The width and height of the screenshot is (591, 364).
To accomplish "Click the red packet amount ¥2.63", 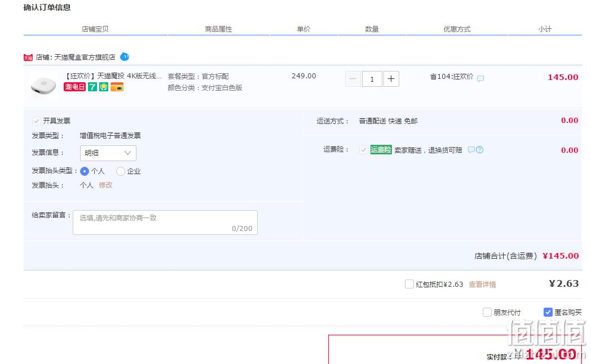I will pos(564,283).
